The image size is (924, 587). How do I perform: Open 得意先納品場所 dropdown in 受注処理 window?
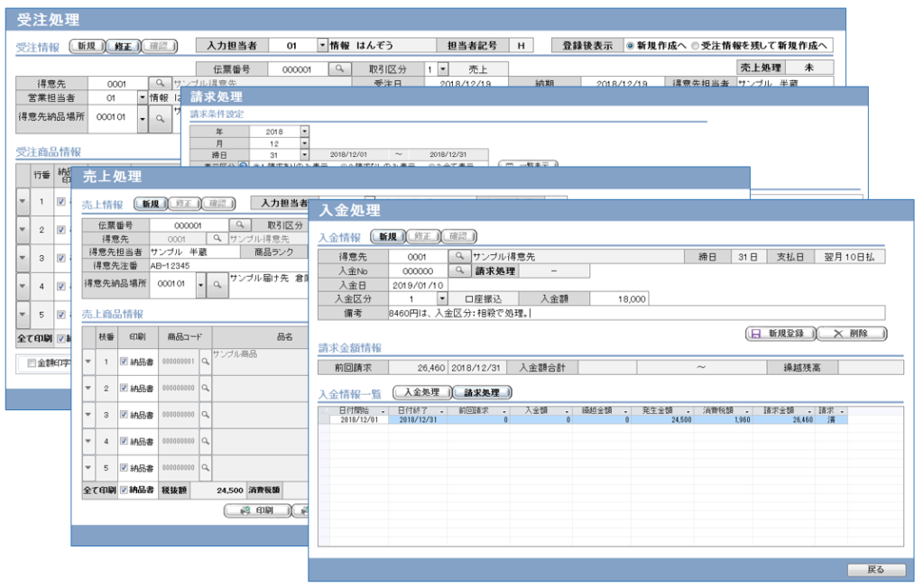pos(142,118)
